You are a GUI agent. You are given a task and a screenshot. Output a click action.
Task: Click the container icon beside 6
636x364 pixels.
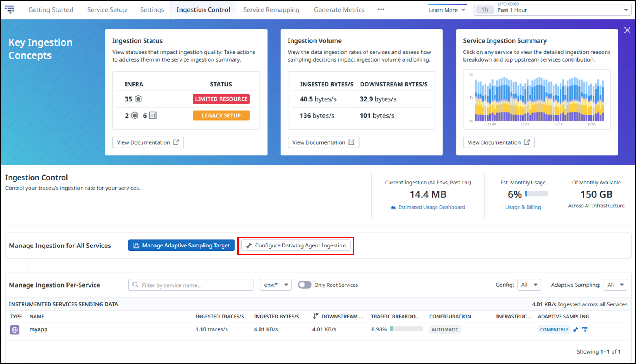[x=153, y=115]
